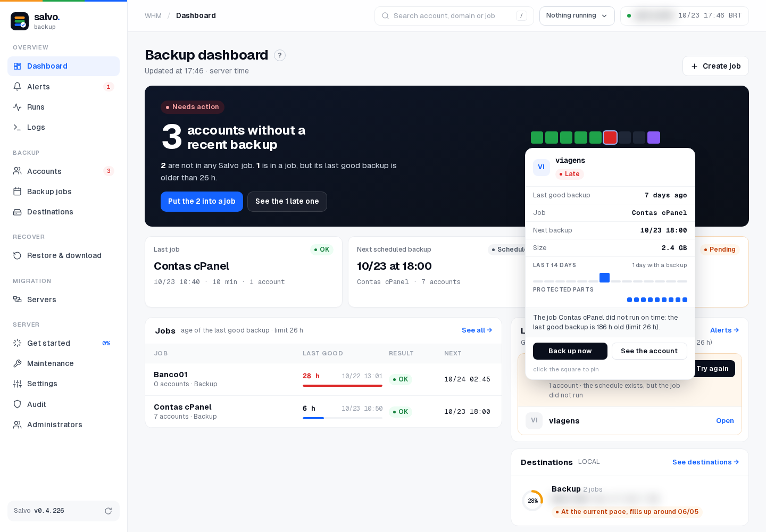Click the Restore & download icon
The height and width of the screenshot is (532, 766).
[17, 255]
